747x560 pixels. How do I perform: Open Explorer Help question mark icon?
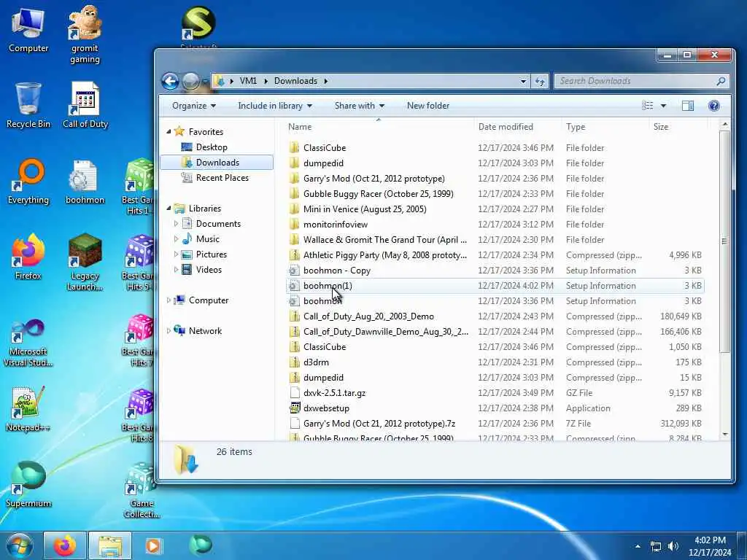click(713, 106)
